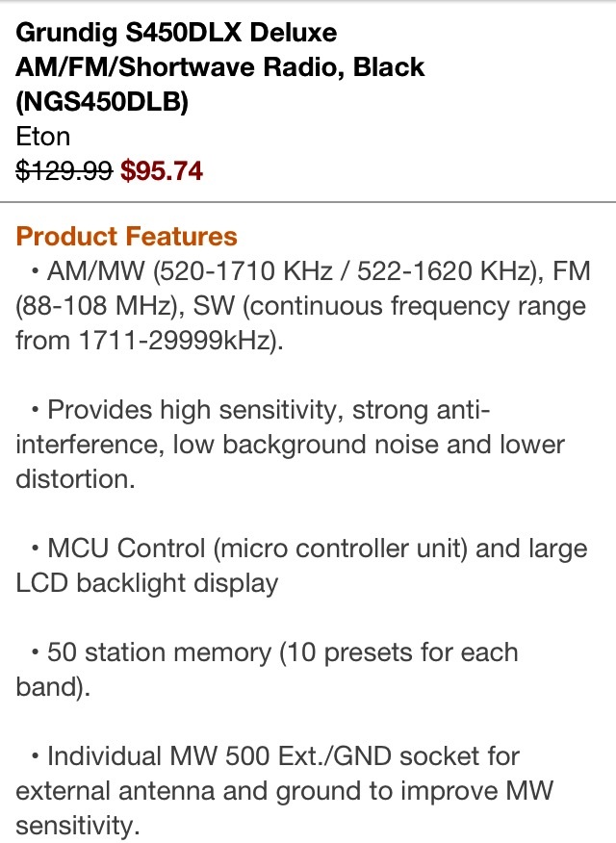Tap the AM/FM/Shortwave Radio, Black title line
This screenshot has width=616, height=843.
pyautogui.click(x=219, y=67)
